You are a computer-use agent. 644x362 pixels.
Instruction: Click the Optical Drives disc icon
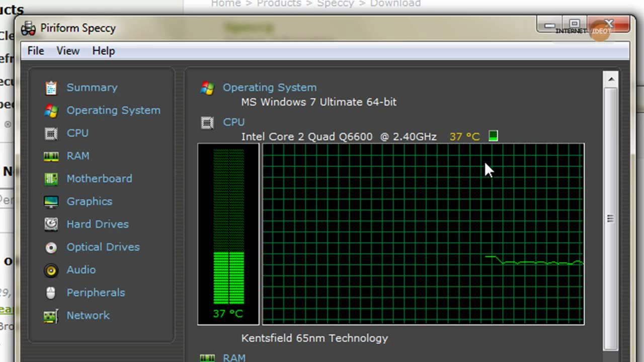point(51,247)
